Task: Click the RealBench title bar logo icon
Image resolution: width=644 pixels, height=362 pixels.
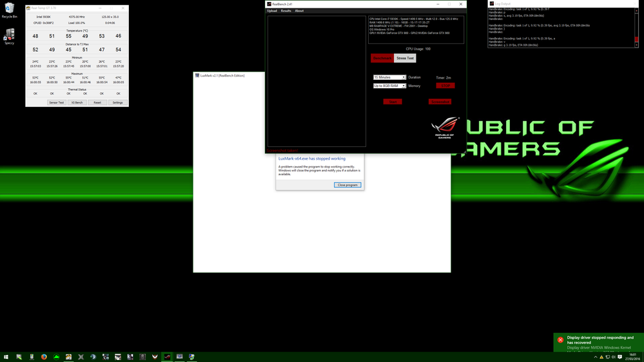Action: [x=269, y=4]
